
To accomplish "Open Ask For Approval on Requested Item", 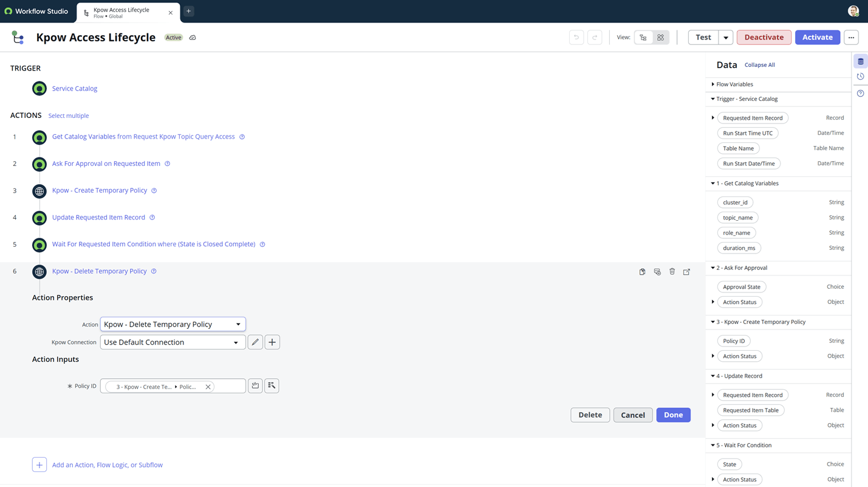I will (x=106, y=164).
